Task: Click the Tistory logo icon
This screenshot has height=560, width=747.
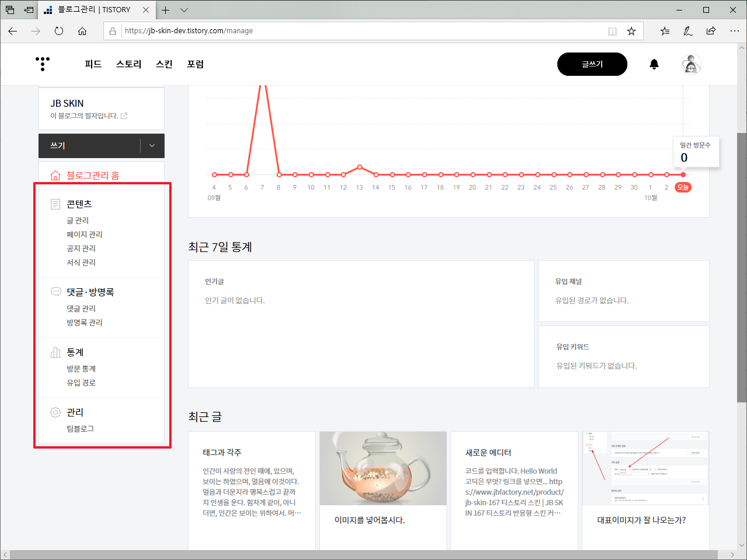Action: [43, 64]
